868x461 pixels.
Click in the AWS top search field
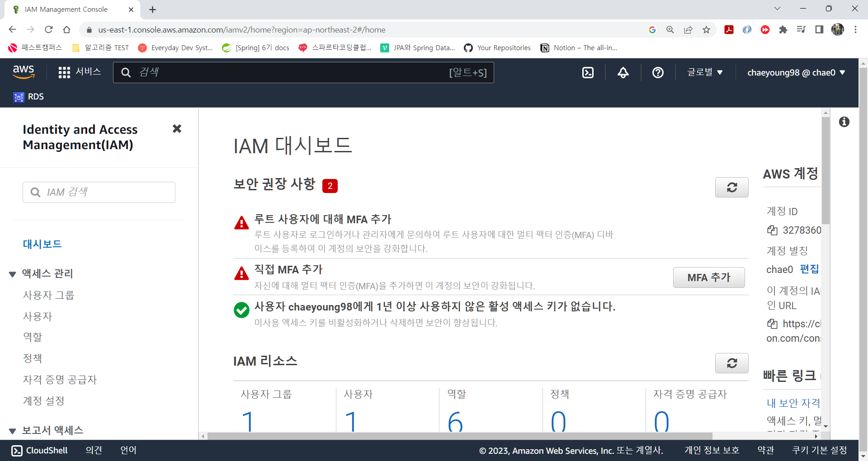pyautogui.click(x=303, y=72)
